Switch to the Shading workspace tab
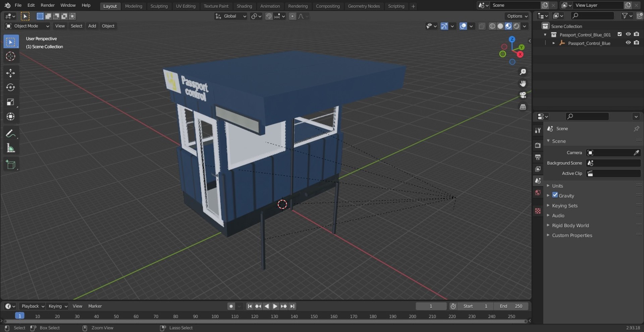Viewport: 644px width, 332px height. point(244,6)
